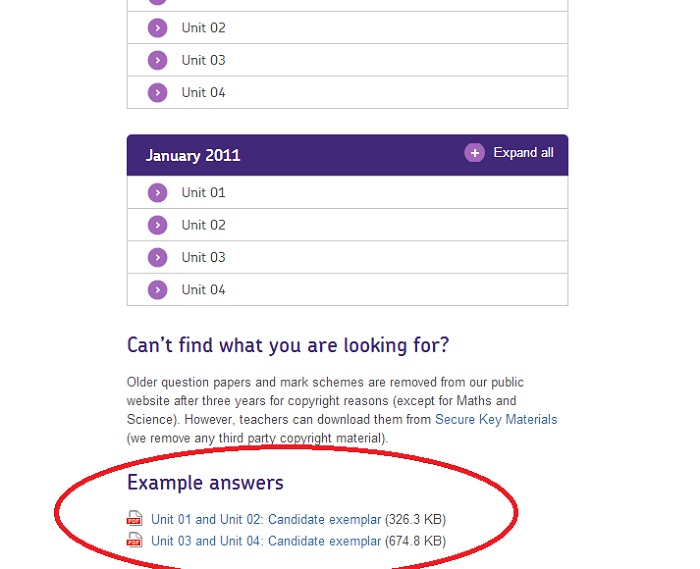Click the purple chevron icon for January 2011 Unit 04

coord(157,290)
